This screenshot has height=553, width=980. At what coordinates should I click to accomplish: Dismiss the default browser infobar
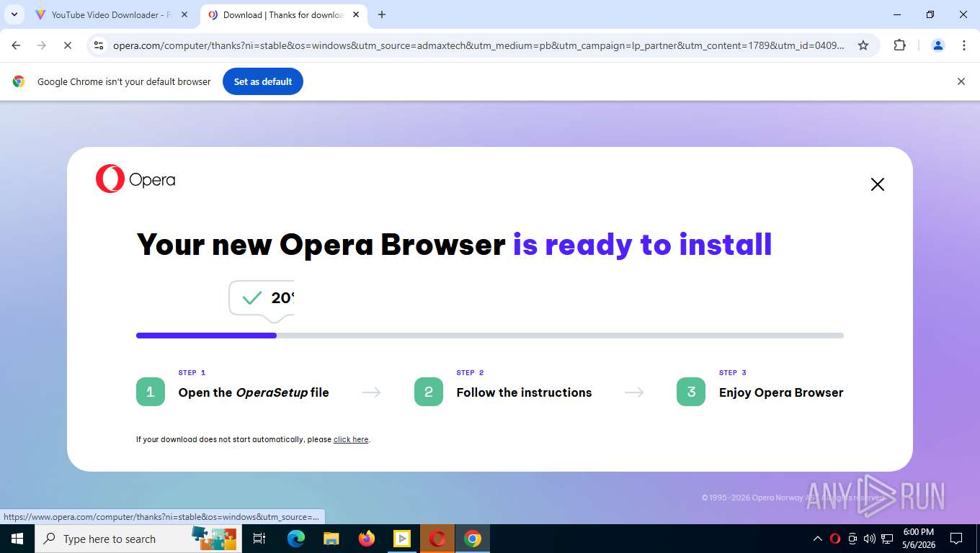coord(961,81)
